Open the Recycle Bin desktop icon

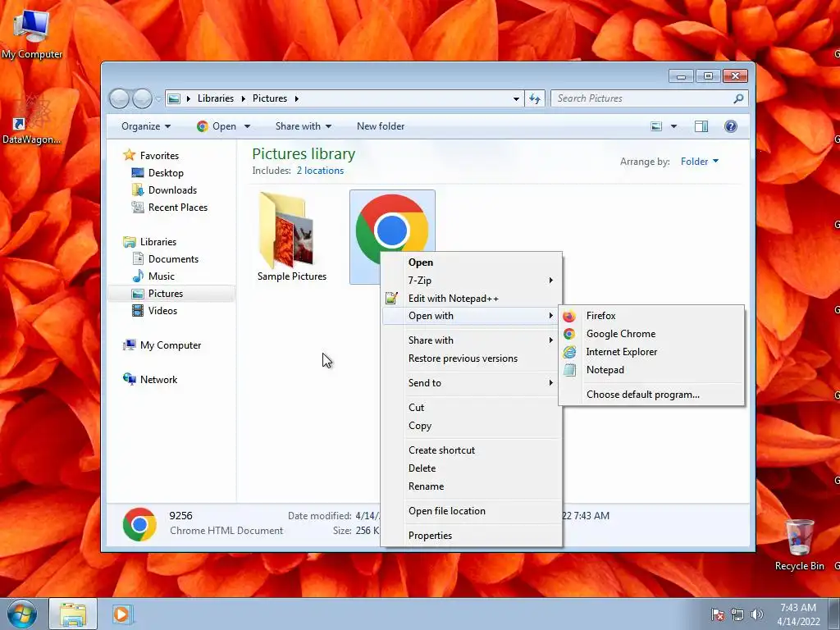799,544
